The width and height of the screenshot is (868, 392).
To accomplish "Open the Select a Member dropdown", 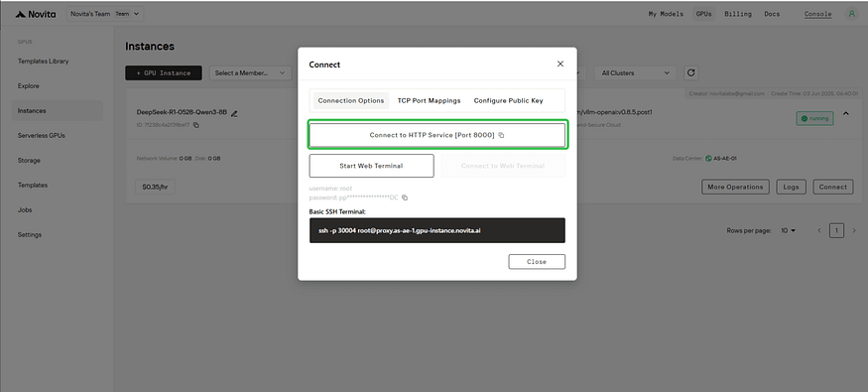I will click(x=250, y=73).
